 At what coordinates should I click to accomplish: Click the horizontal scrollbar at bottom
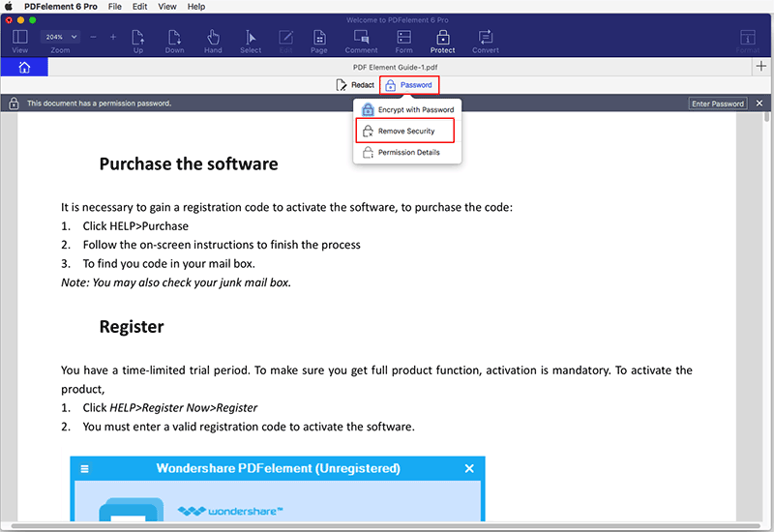click(x=385, y=526)
